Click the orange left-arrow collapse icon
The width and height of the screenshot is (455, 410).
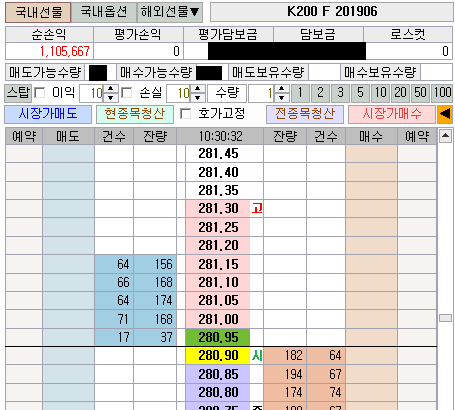point(445,114)
